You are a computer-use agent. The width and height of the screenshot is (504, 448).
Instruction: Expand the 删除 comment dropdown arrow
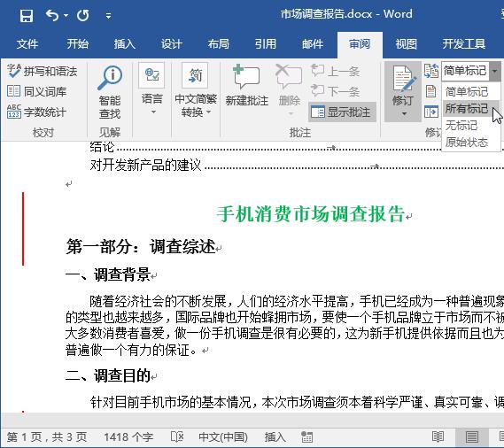291,113
